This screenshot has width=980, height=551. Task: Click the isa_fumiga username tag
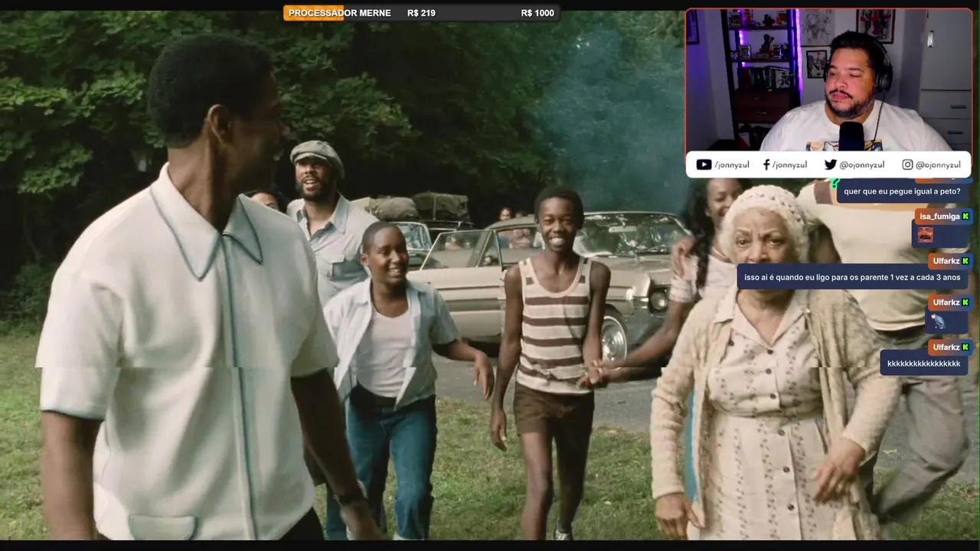943,217
